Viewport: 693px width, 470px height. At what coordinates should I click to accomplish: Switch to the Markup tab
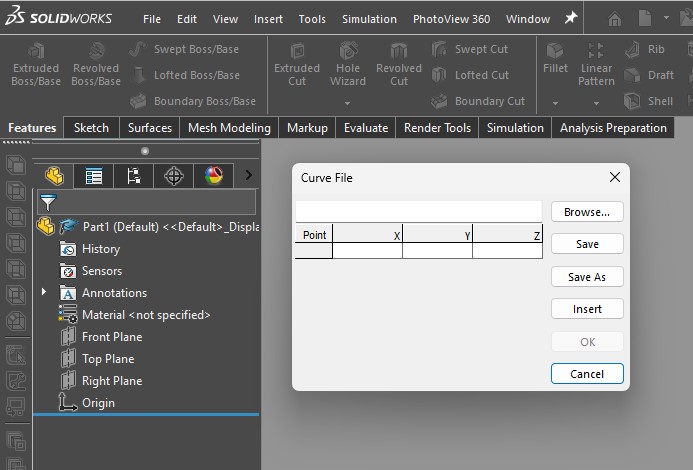pos(307,128)
